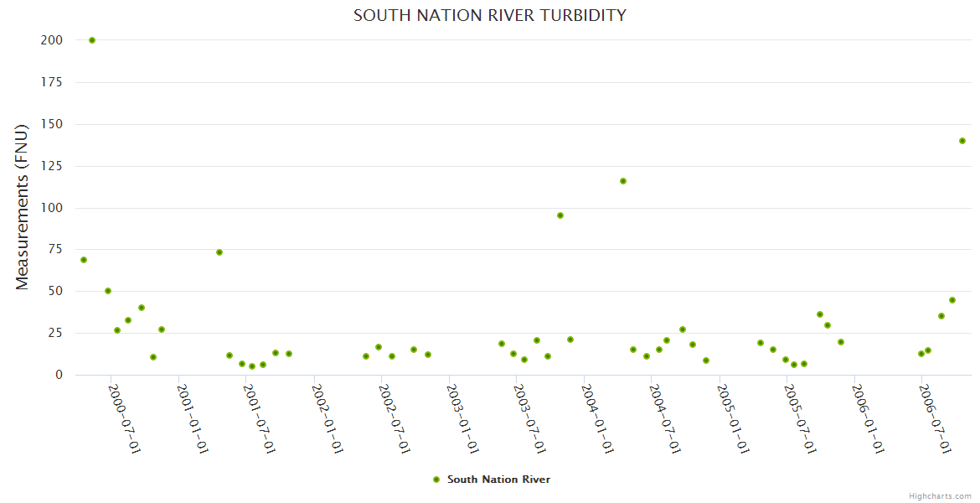
Task: Select the 116 FNU point in early 2004
Action: [623, 181]
